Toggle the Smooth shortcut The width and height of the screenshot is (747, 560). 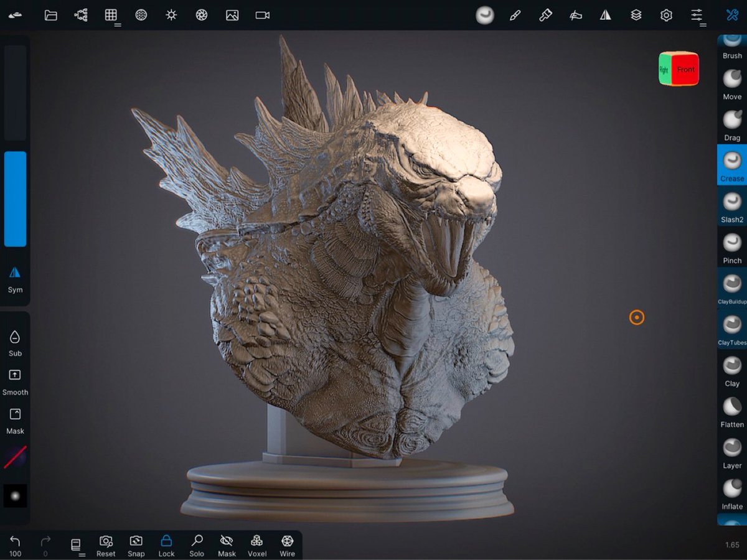[x=15, y=382]
